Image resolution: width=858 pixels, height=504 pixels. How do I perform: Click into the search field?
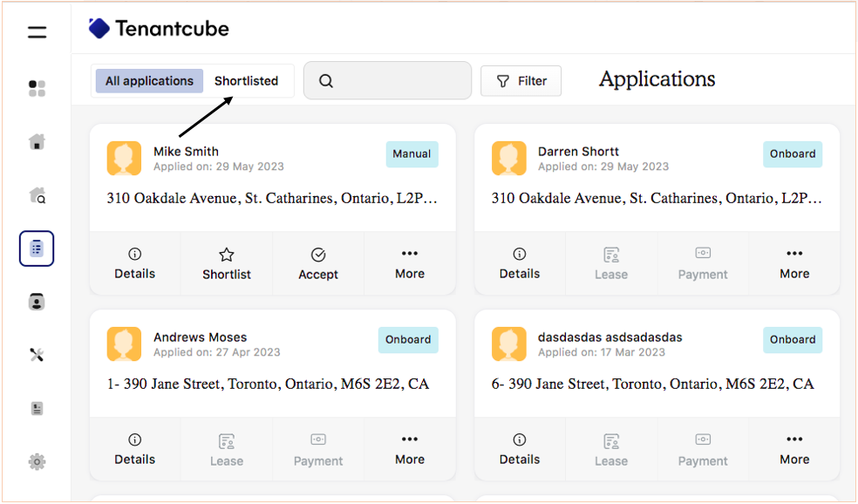click(387, 80)
